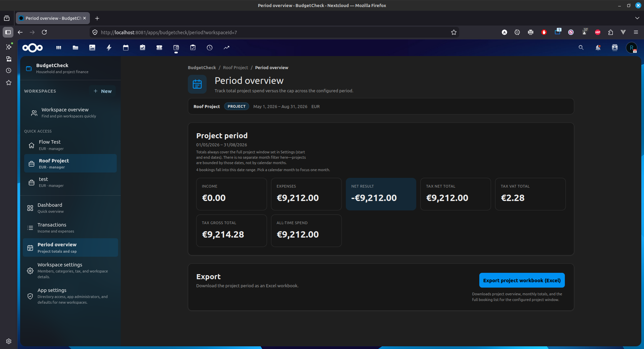The image size is (644, 349).
Task: Open Firefox sidebar synced tabs icon
Action: point(9,59)
